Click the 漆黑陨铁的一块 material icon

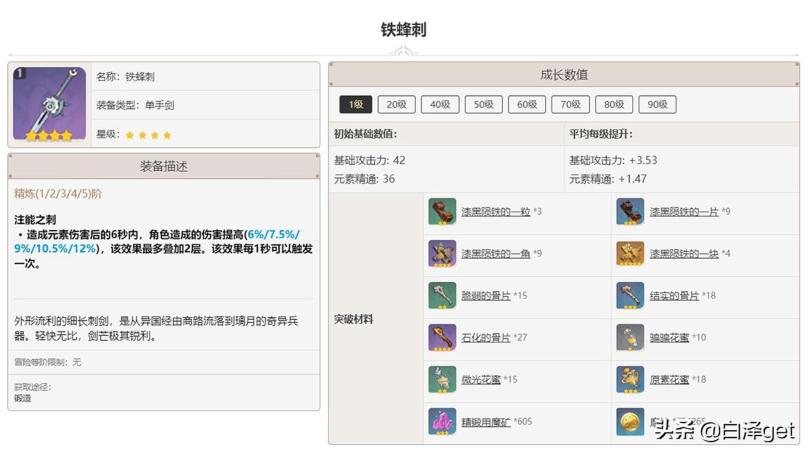pyautogui.click(x=630, y=254)
